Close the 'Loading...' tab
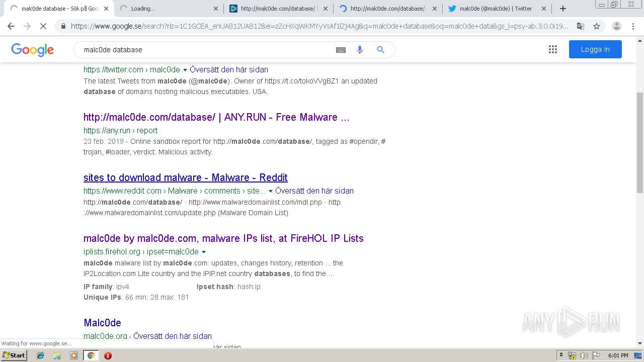644x362 pixels. coord(215,9)
